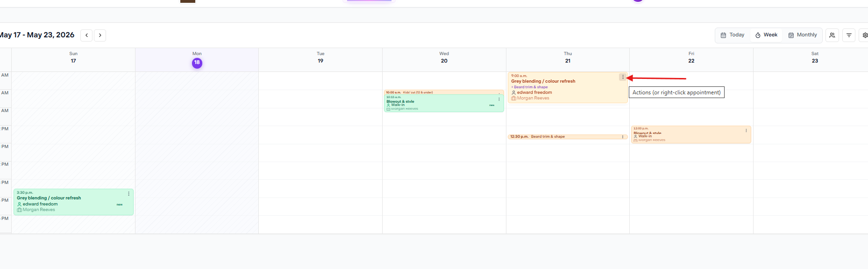Open the staff members people icon button

pos(832,35)
